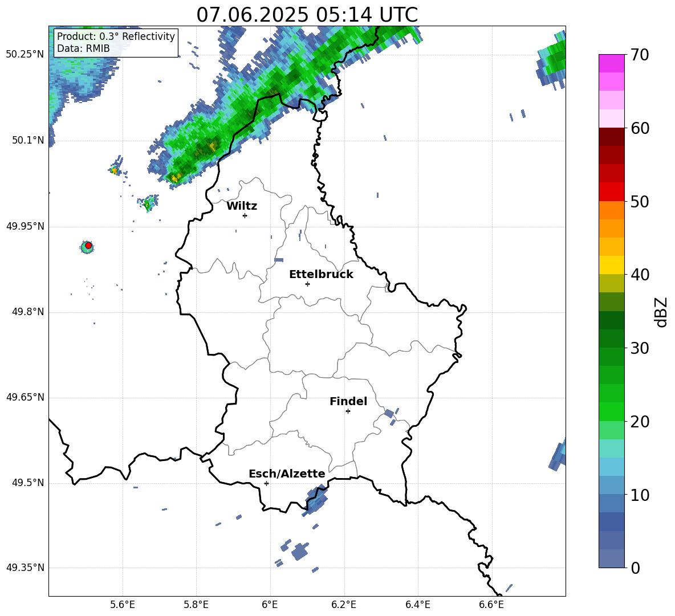Click the Esch/Alzette location cross marker

[x=266, y=483]
